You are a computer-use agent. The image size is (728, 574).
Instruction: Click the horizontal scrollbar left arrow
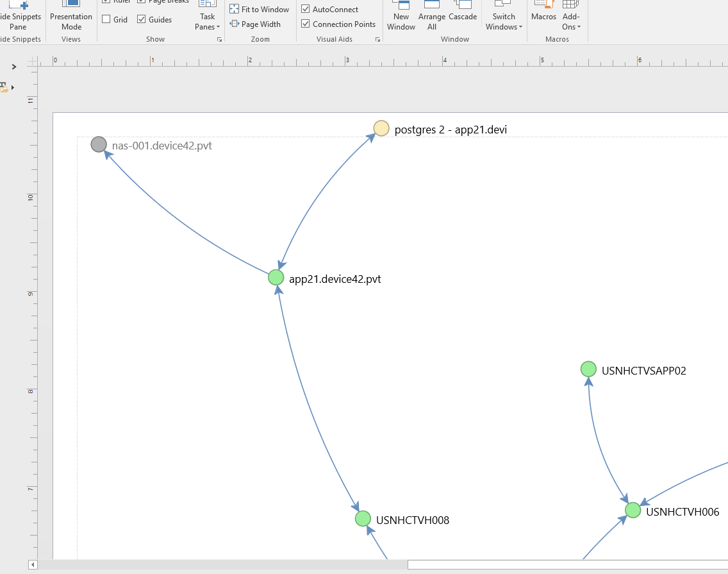33,565
